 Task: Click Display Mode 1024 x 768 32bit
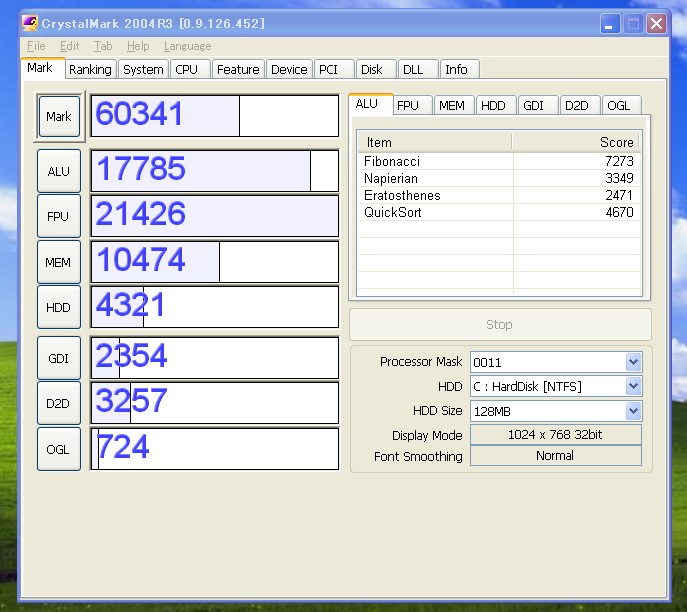pos(556,435)
